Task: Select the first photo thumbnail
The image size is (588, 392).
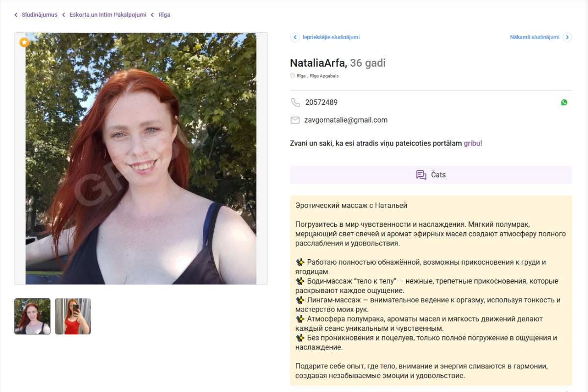Action: coord(32,317)
